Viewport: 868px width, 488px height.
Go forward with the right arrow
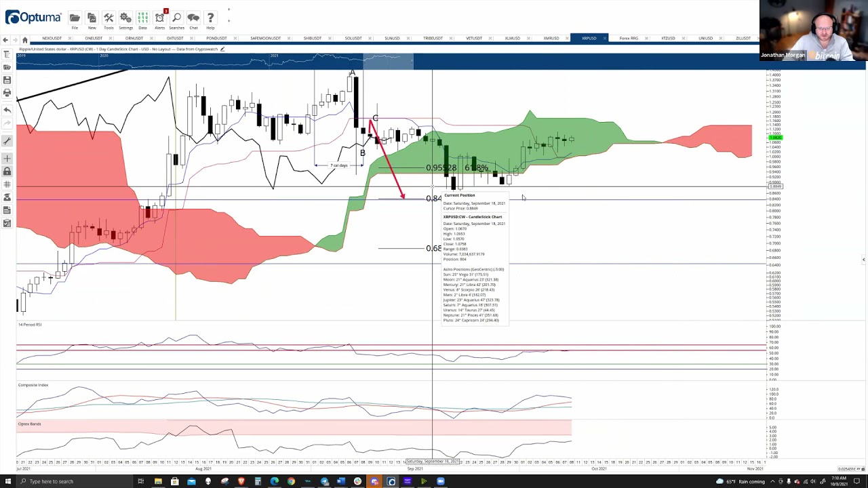pos(16,39)
